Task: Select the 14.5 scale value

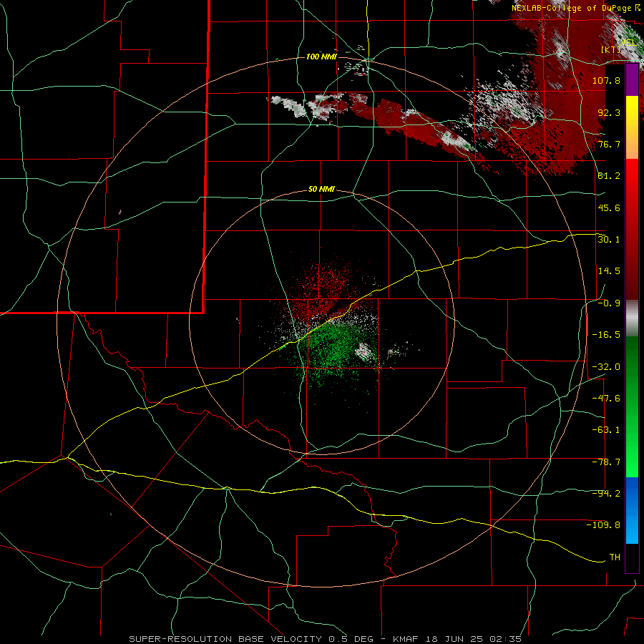Action: coord(609,271)
